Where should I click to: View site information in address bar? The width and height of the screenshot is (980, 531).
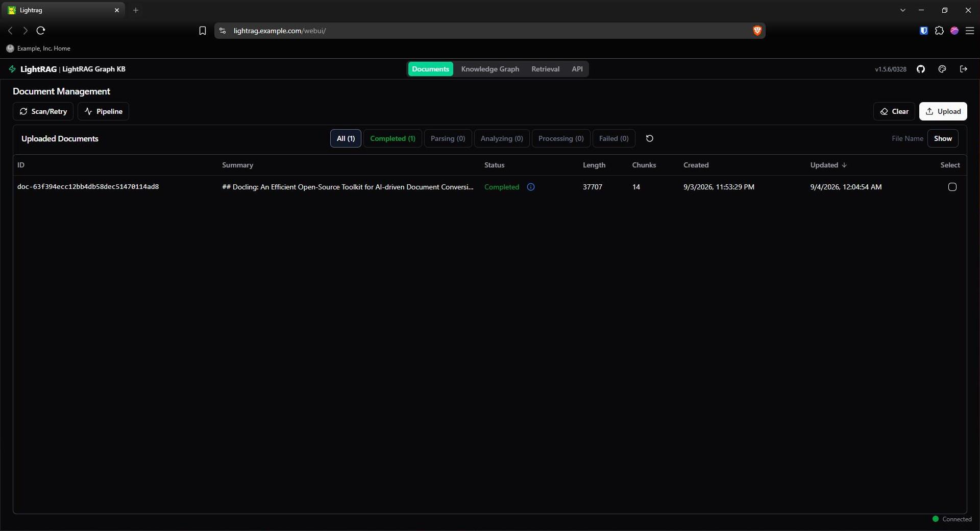(x=223, y=31)
